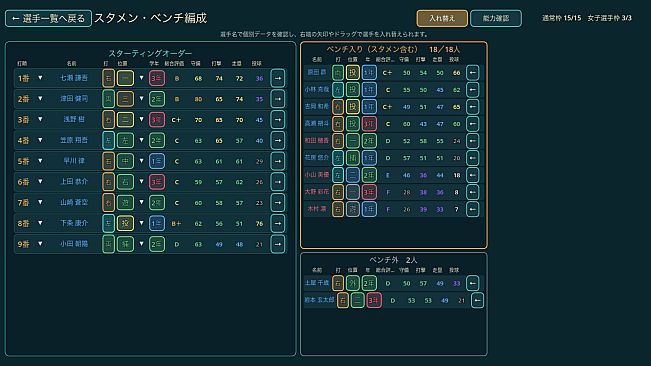Click the 7番 batting order label
This screenshot has height=366, width=651.
(23, 203)
